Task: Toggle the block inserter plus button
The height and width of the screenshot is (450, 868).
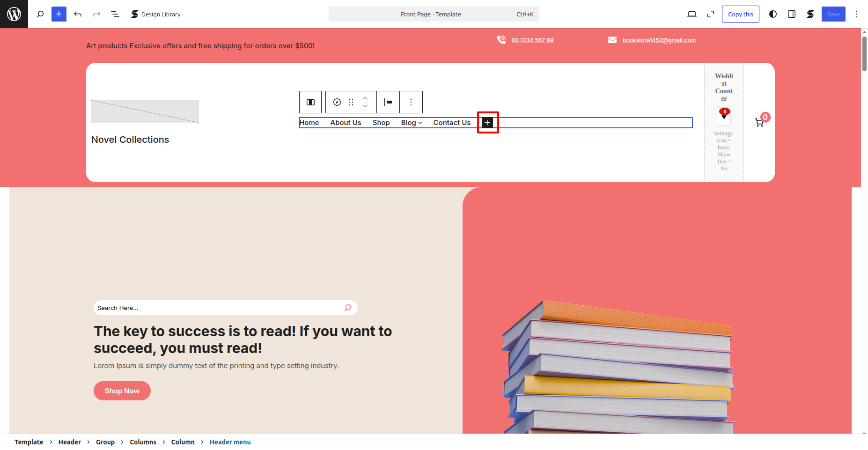Action: 59,14
